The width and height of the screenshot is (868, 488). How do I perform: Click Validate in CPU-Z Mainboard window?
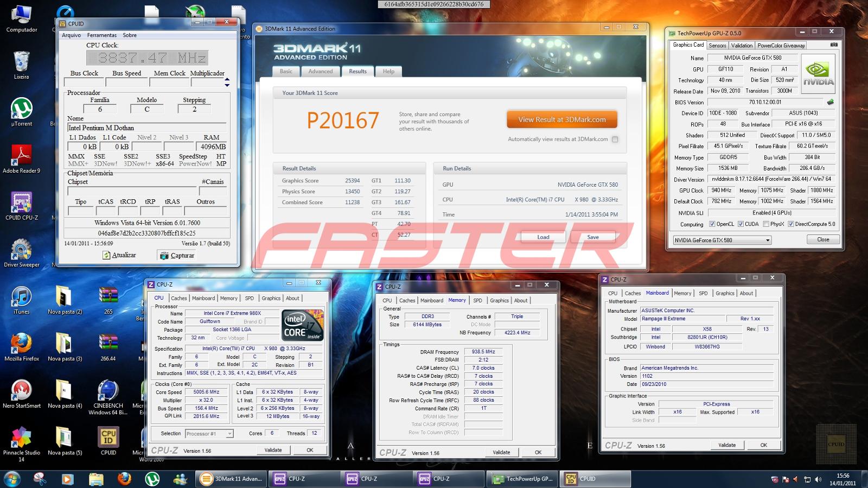[727, 445]
